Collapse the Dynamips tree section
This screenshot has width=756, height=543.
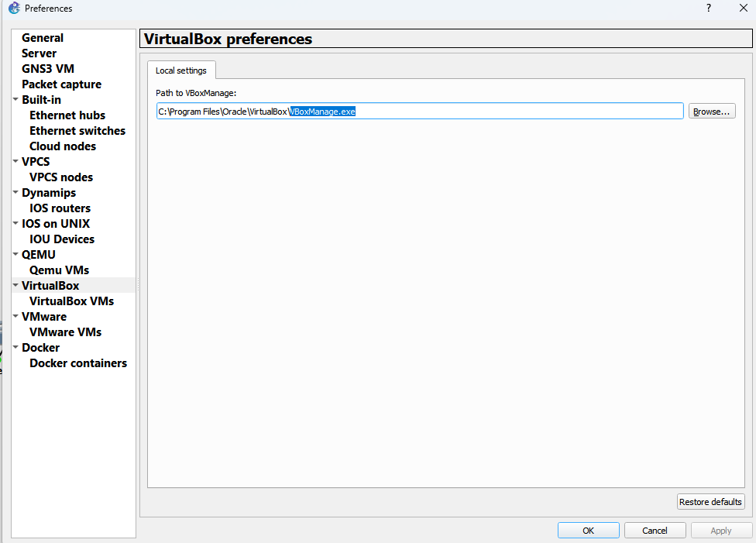point(15,192)
